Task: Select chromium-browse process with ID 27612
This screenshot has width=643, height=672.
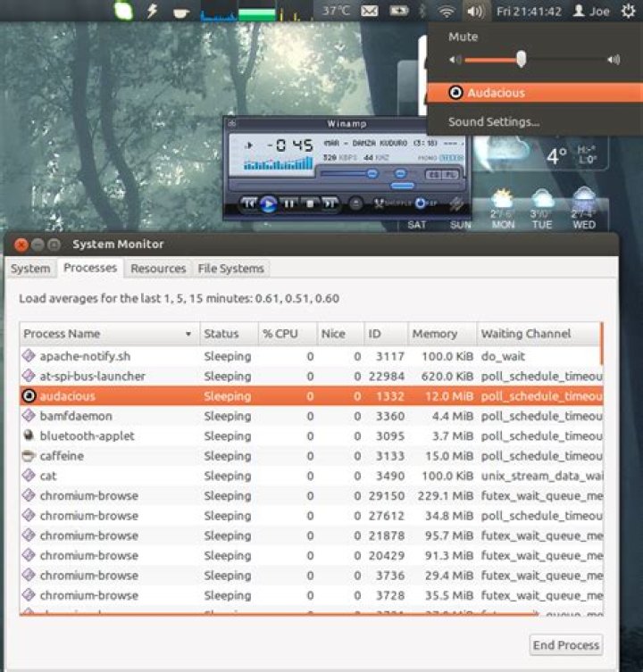Action: coord(310,516)
